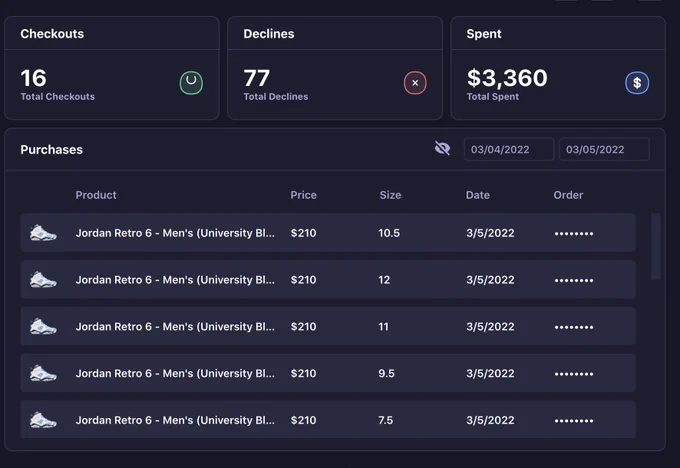Click the Date column header
680x468 pixels.
click(x=478, y=195)
